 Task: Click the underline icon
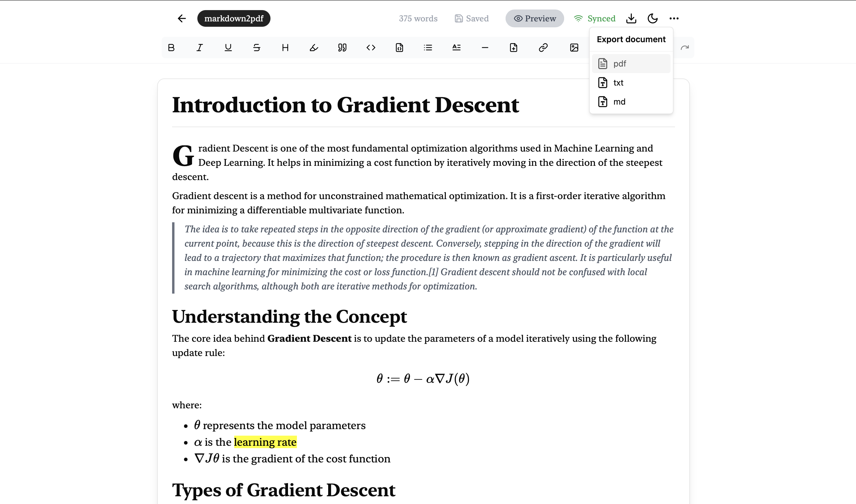point(228,48)
